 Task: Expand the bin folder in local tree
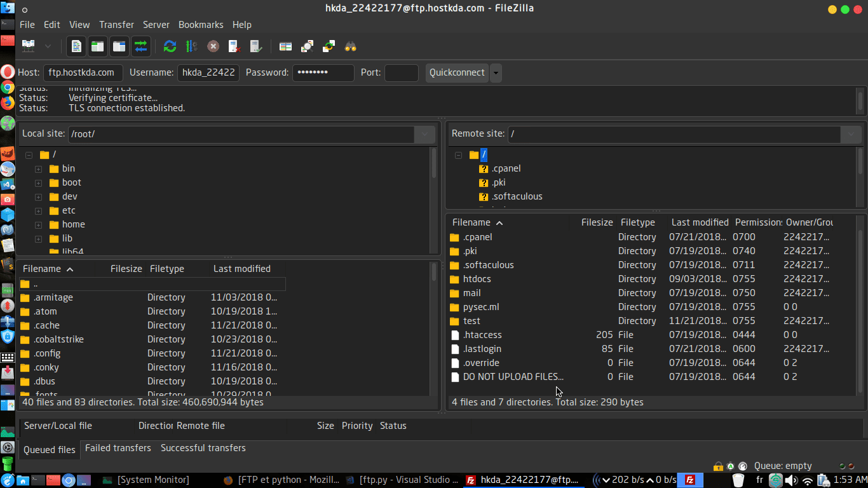click(x=38, y=169)
